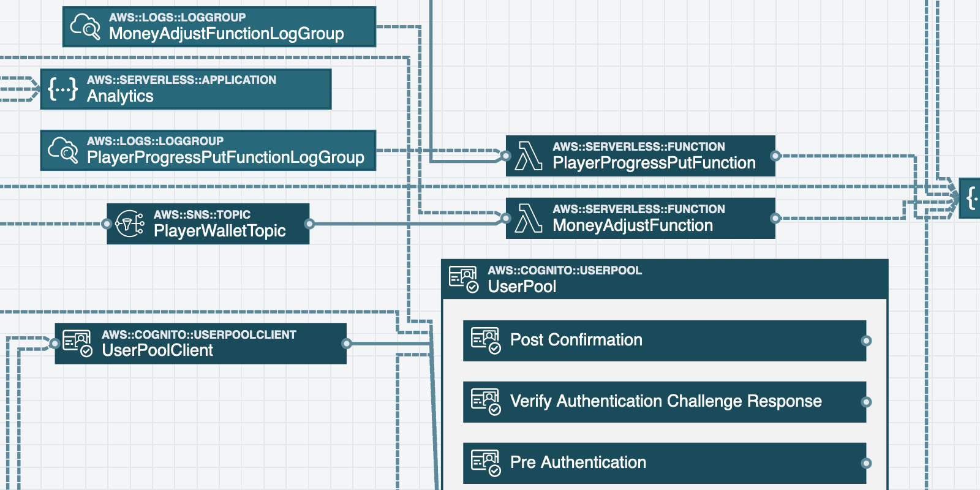This screenshot has height=490, width=980.
Task: Click the PlayerProgressPutFunction lambda icon
Action: click(529, 156)
